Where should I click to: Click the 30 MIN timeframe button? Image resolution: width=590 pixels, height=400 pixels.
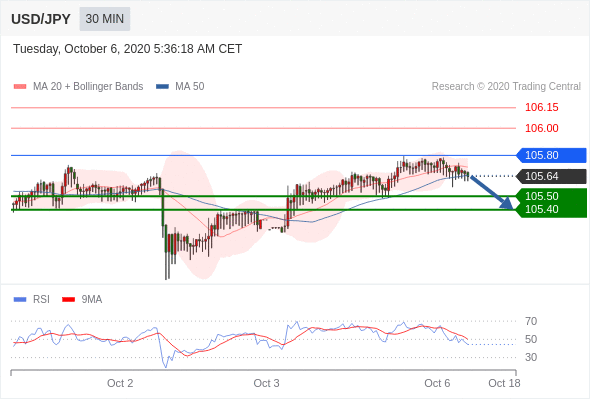[x=105, y=19]
